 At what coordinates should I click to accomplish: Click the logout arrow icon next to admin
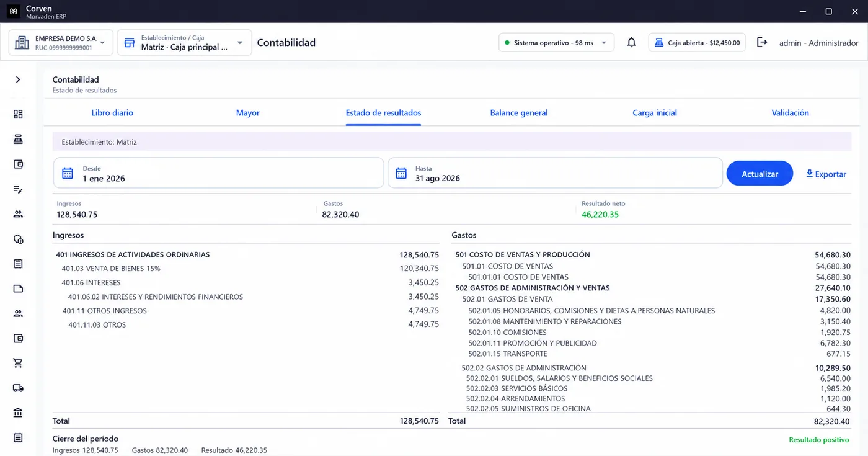click(762, 43)
